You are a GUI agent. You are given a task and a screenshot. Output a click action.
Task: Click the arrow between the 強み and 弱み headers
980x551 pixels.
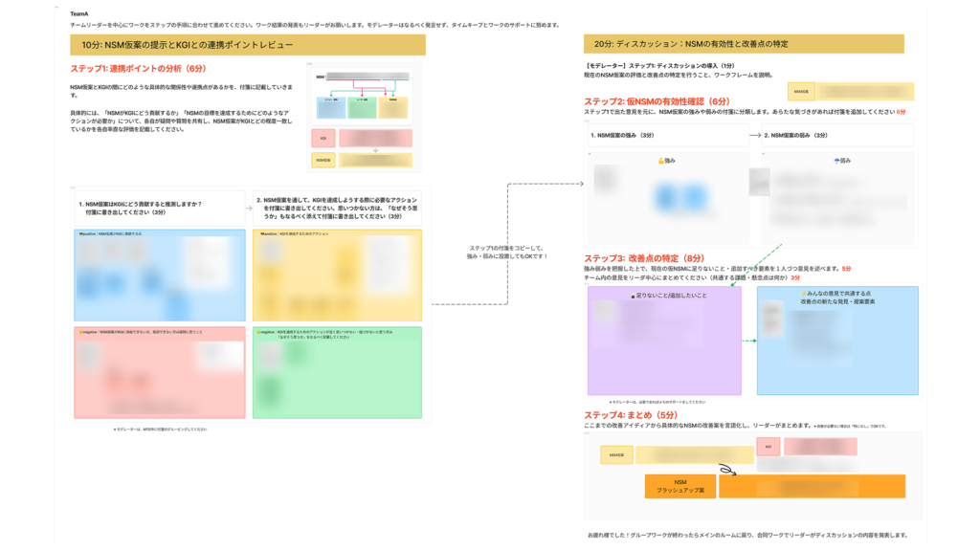pyautogui.click(x=755, y=136)
